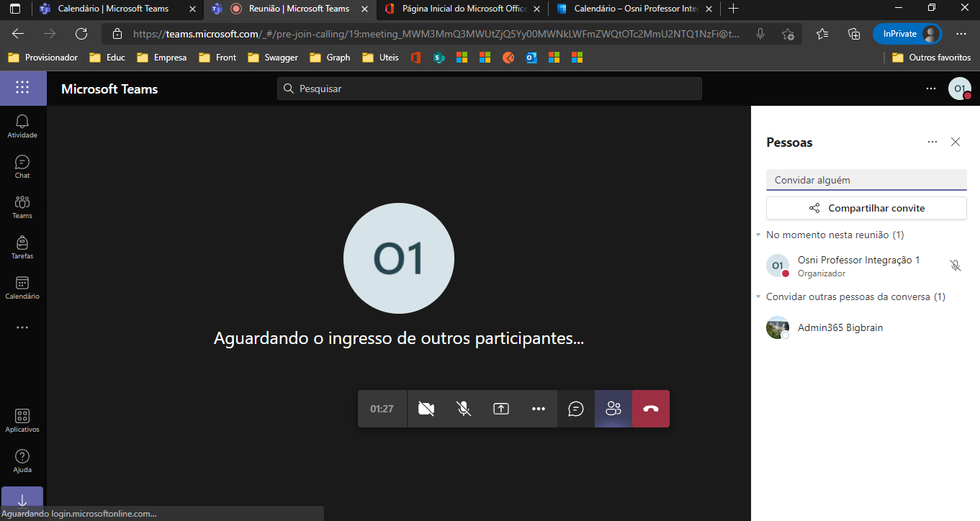Switch to Calendário – Osni Professor tab
This screenshot has height=521, width=980.
634,9
